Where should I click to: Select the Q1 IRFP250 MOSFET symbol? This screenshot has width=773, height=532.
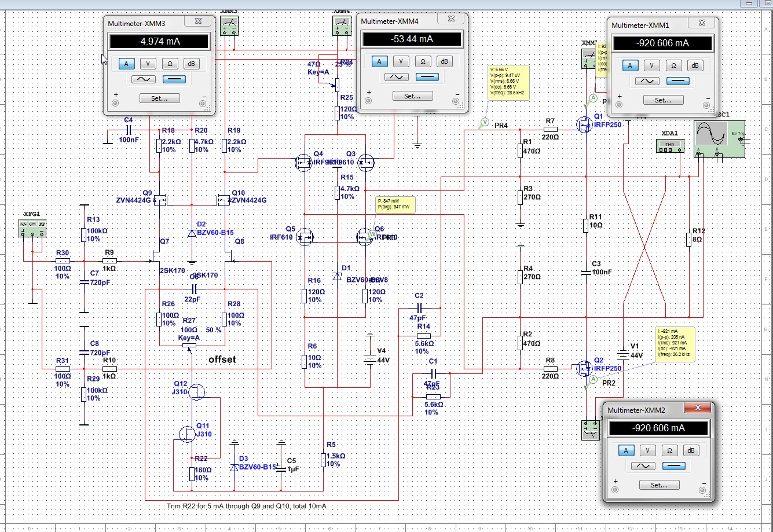[x=585, y=123]
